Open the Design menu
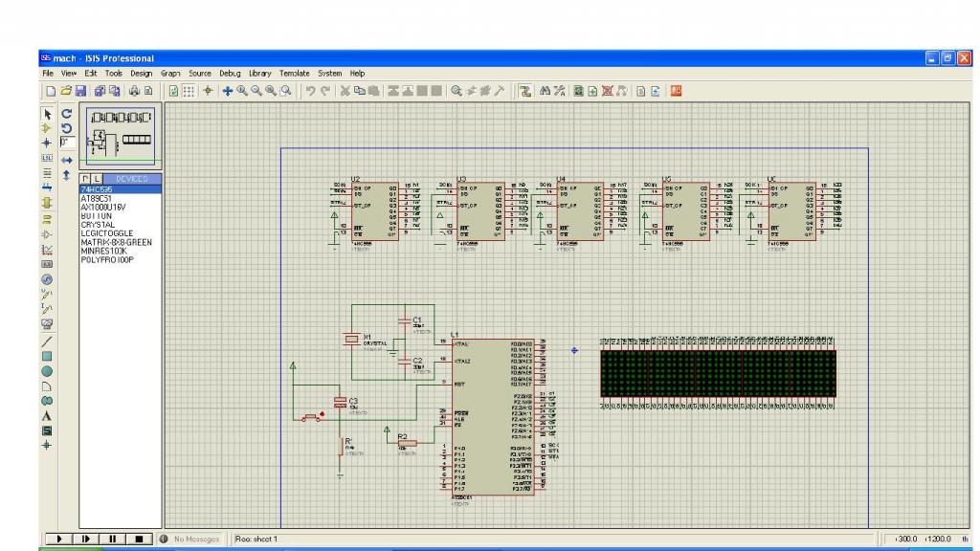Viewport: 980px width, 551px height. (141, 73)
